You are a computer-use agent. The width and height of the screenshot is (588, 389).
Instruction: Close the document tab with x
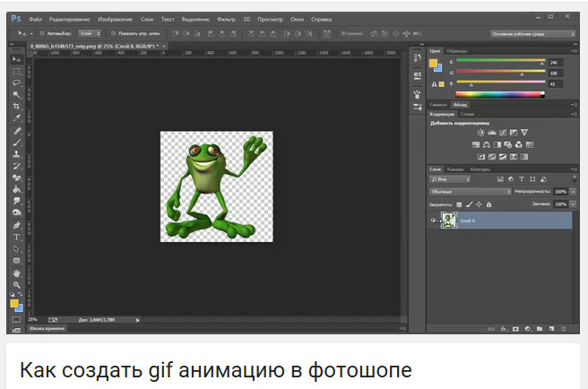point(164,46)
